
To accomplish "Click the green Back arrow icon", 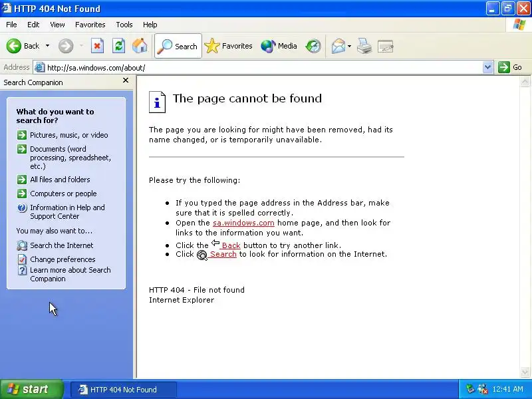I will pos(14,46).
